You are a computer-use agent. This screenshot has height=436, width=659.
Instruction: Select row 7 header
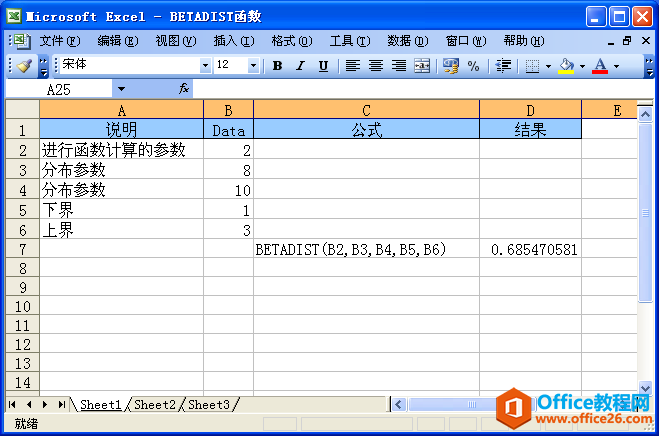tap(23, 249)
